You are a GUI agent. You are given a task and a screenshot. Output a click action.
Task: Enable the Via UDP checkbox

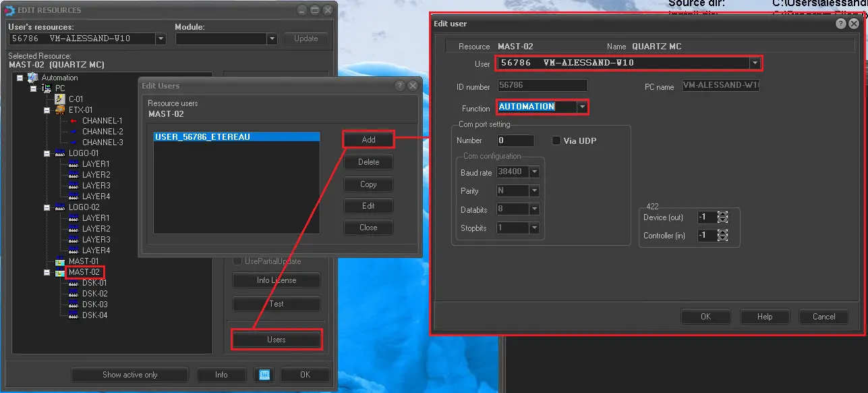pyautogui.click(x=556, y=141)
